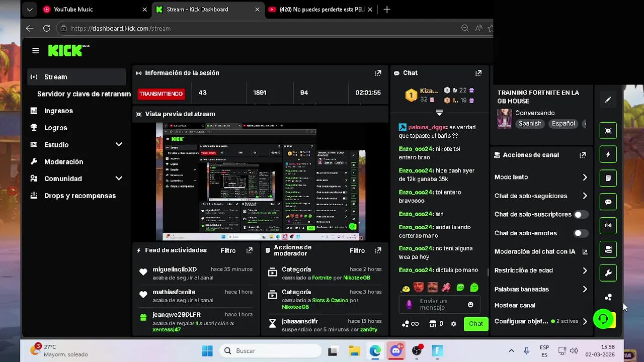Viewport: 644px width, 362px height.
Task: Open the green headset support bubble
Action: (x=603, y=319)
